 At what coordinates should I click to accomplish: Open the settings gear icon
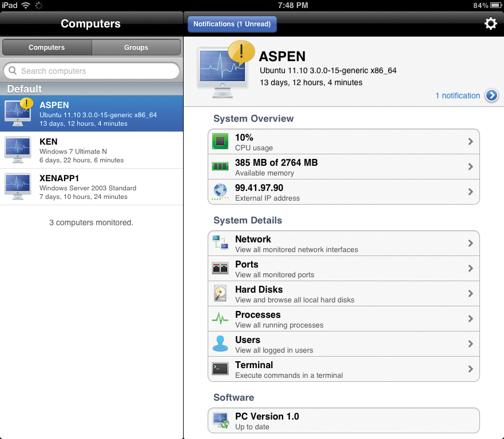point(490,23)
